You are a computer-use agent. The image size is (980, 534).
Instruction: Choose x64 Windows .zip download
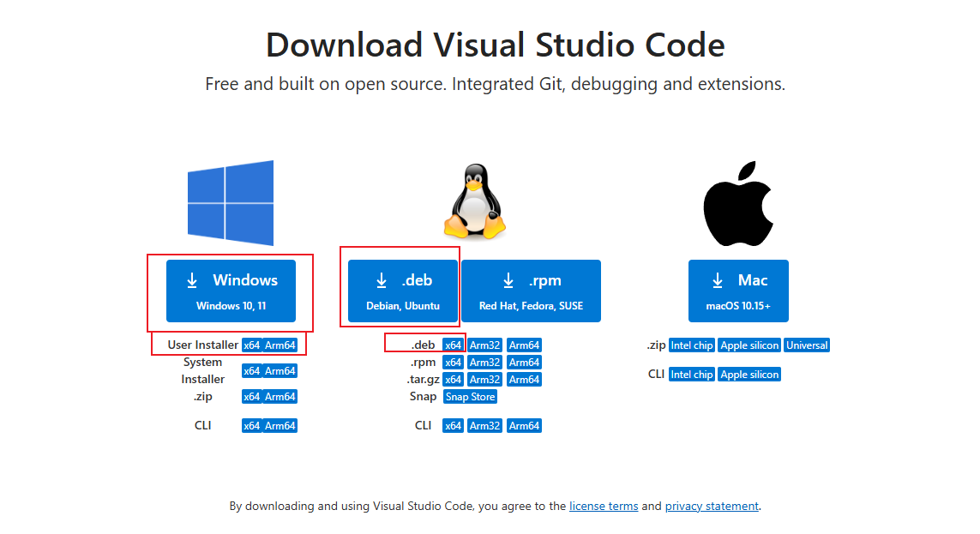pos(251,397)
